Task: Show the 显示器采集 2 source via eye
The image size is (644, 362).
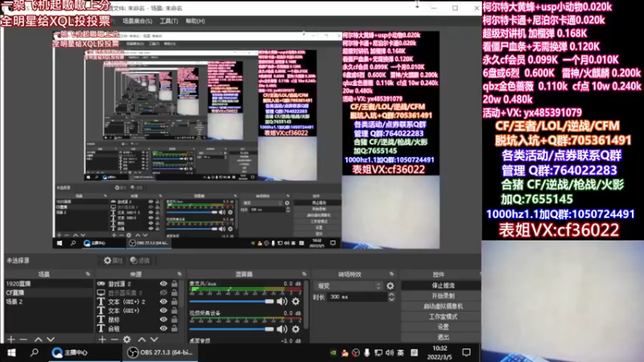Action: tap(163, 293)
